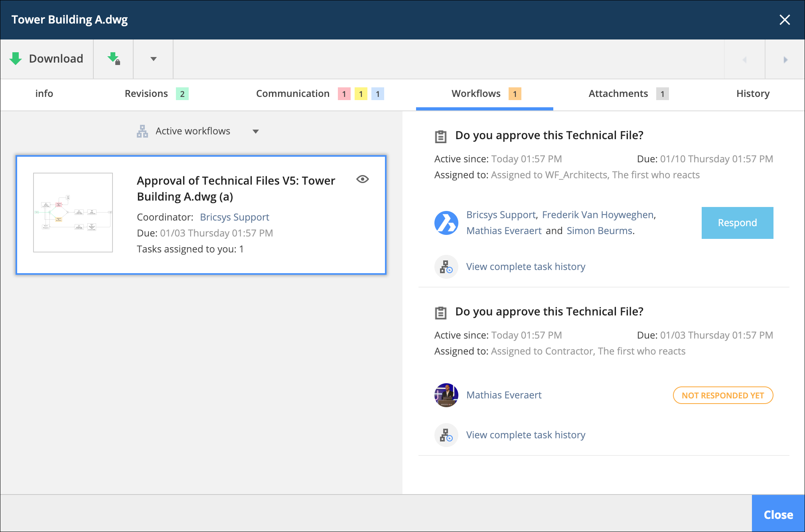Click the Bricsys Support coordinator link
The width and height of the screenshot is (805, 532).
coord(235,217)
